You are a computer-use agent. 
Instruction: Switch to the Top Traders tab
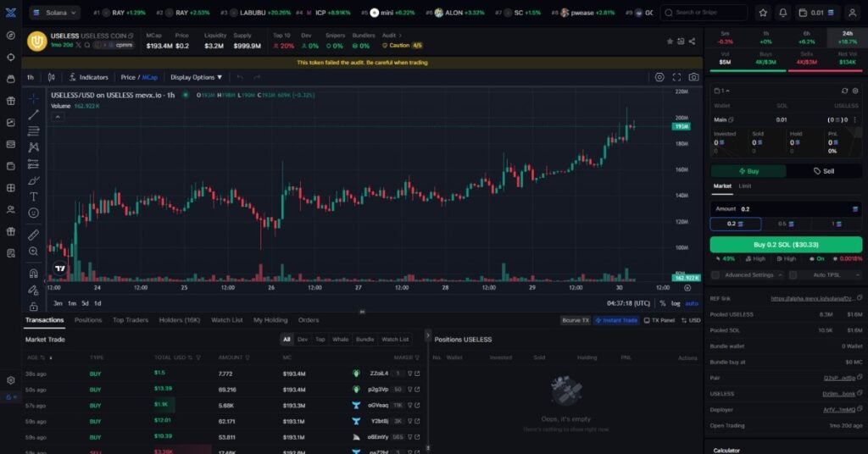(130, 320)
